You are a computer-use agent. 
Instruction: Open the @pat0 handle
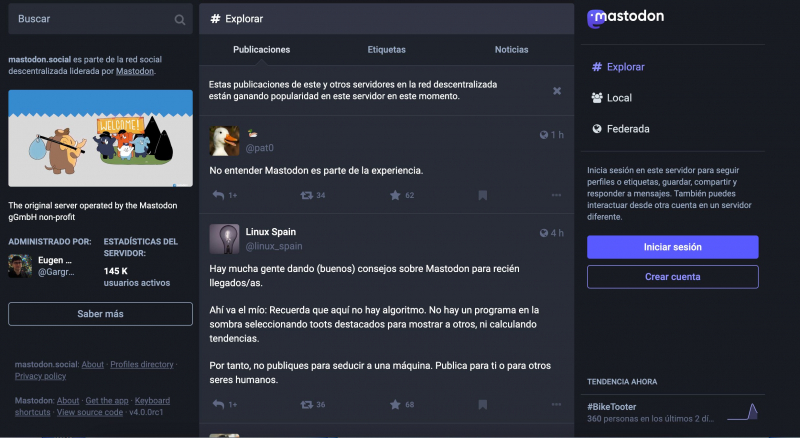pyautogui.click(x=260, y=148)
